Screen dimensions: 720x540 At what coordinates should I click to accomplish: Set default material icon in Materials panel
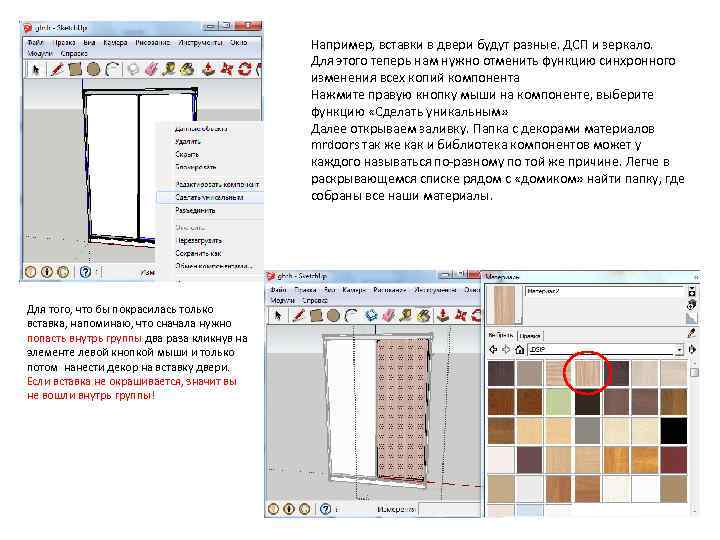[691, 318]
